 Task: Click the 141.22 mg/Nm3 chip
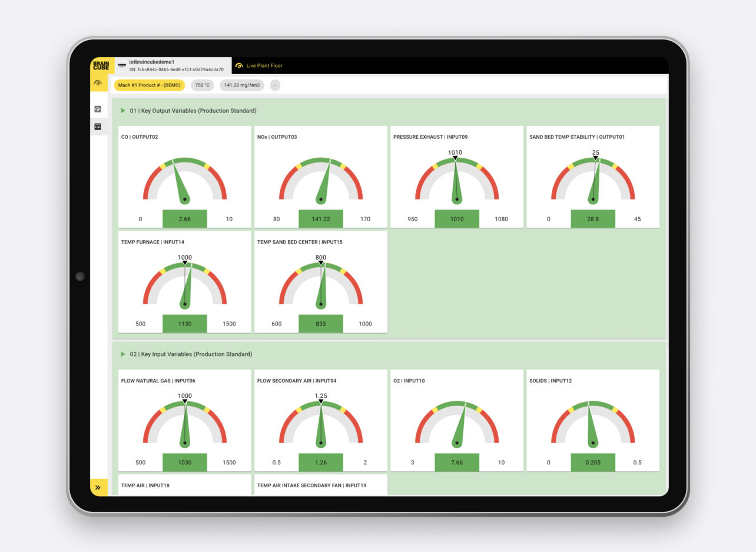pos(241,85)
